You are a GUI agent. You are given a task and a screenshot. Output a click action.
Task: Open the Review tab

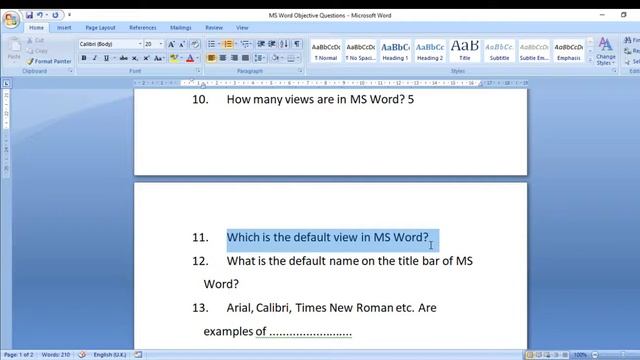tap(214, 28)
